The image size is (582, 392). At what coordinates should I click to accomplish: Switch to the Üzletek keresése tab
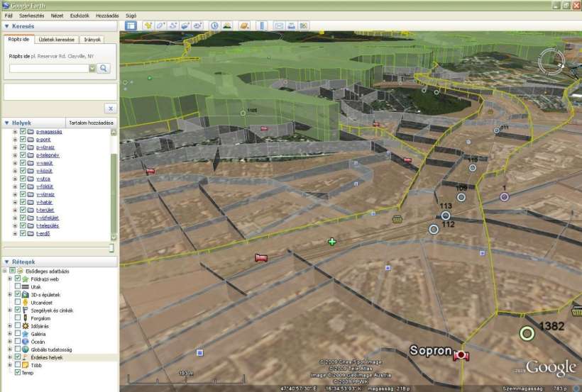click(x=56, y=39)
